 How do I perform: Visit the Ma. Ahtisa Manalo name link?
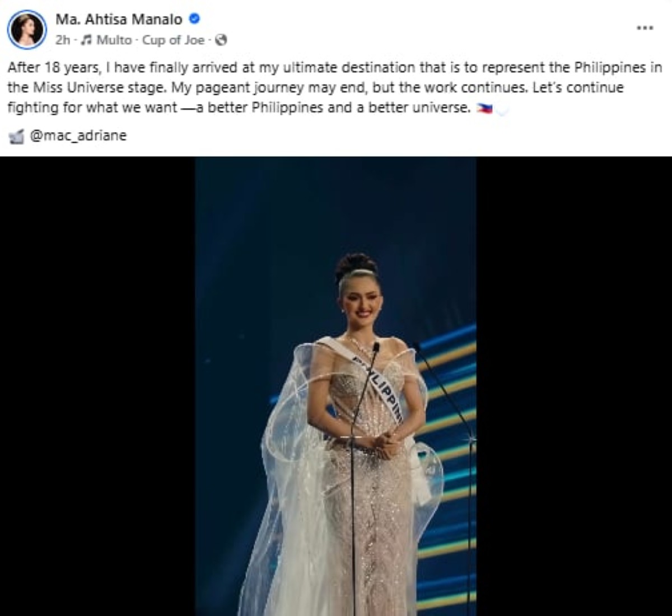coord(119,20)
